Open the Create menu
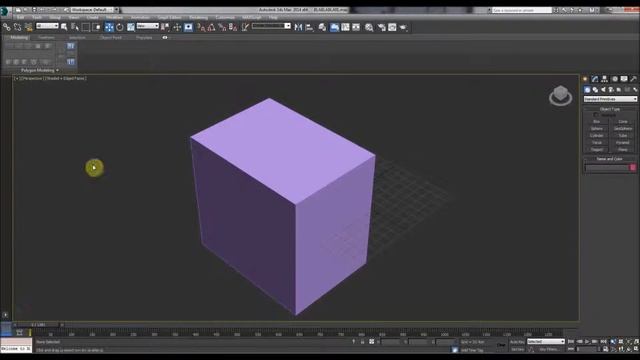Screen dimensions: 640x360 (x=93, y=18)
